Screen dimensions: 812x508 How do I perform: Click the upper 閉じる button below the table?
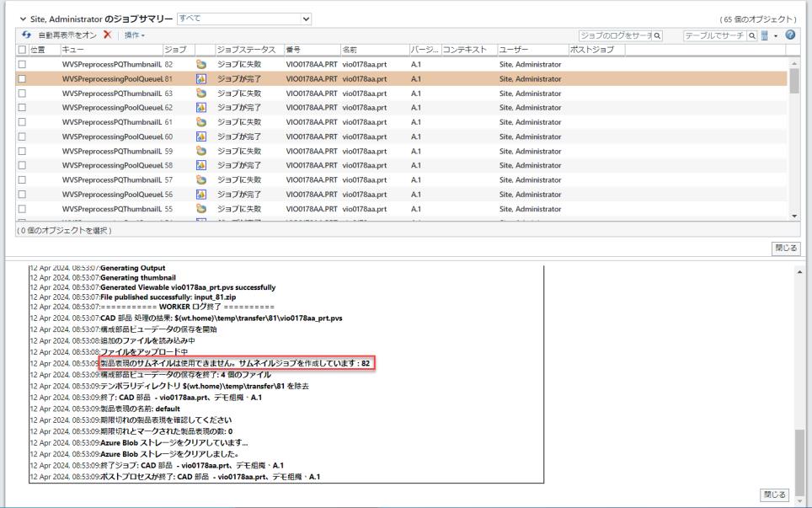click(786, 248)
